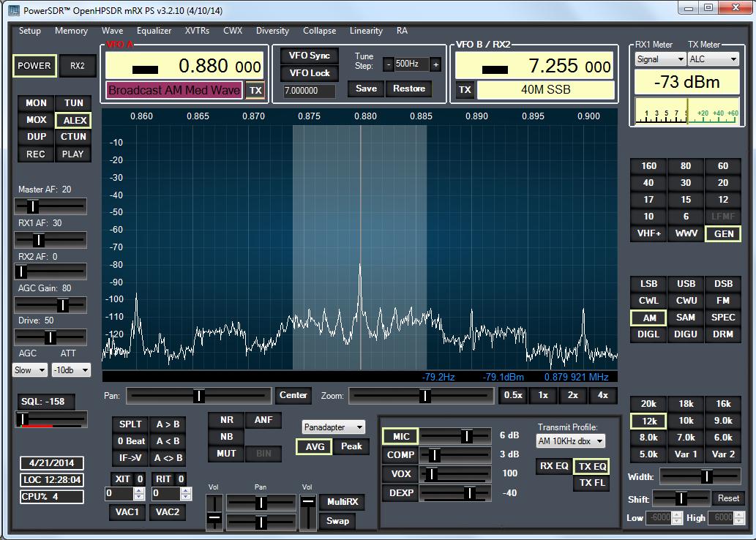
Task: Set zoom to 4x
Action: point(603,395)
